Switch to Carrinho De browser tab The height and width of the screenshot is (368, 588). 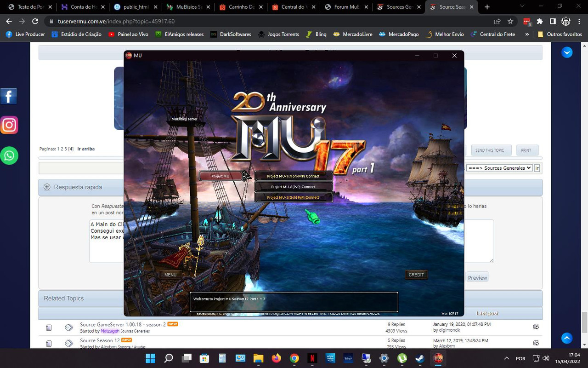click(x=241, y=7)
